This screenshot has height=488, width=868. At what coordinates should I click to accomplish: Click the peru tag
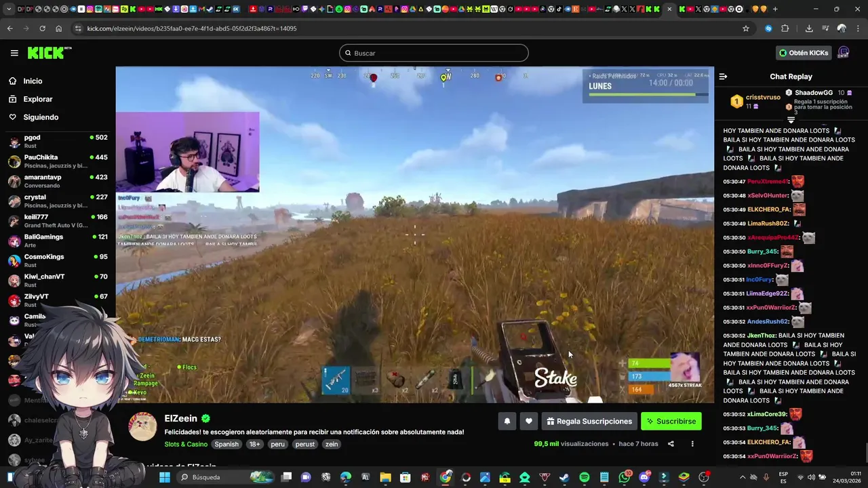[x=278, y=444]
